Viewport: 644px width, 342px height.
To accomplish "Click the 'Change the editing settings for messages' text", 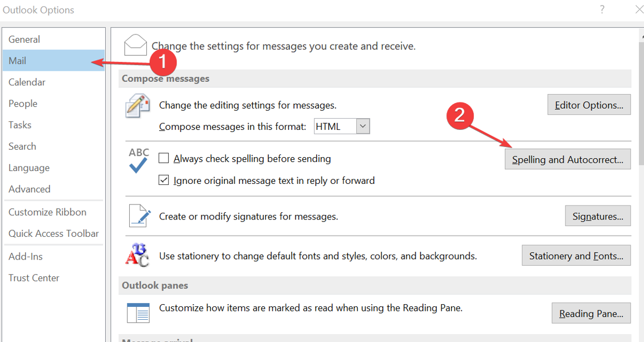I will coord(248,105).
